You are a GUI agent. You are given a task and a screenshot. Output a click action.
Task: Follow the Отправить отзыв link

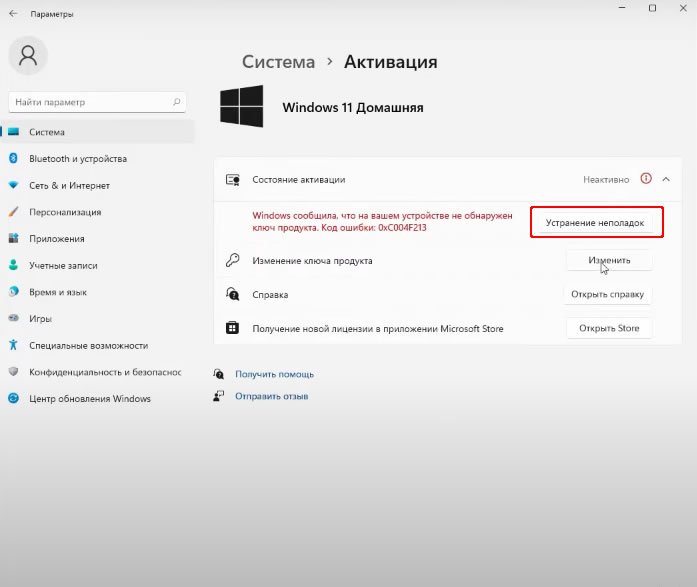pos(272,396)
